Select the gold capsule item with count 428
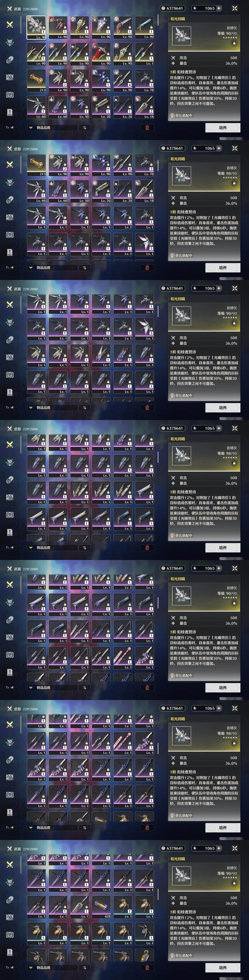This screenshot has height=980, width=249. [x=101, y=906]
